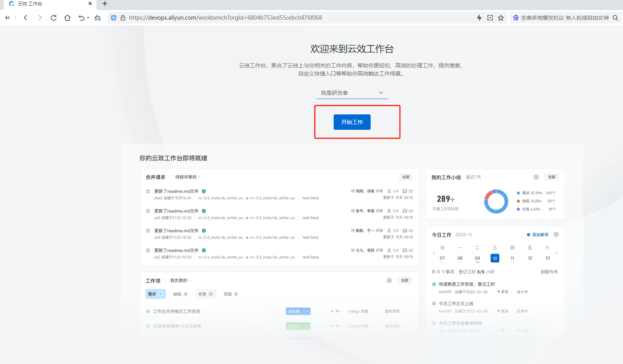
Task: Open a new tab with the plus icon
Action: pos(104,3)
